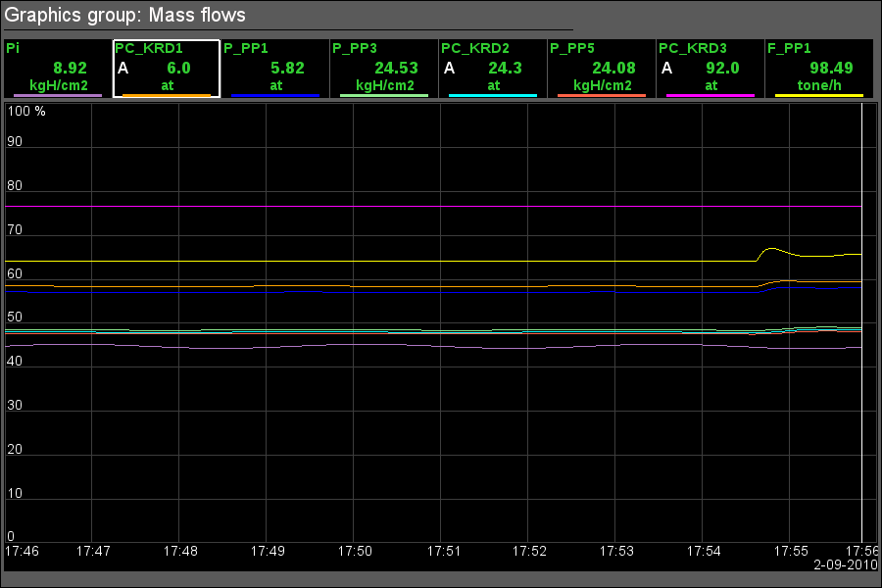Select the PC_KRD1 trend tile
This screenshot has height=588, width=882.
[x=167, y=69]
